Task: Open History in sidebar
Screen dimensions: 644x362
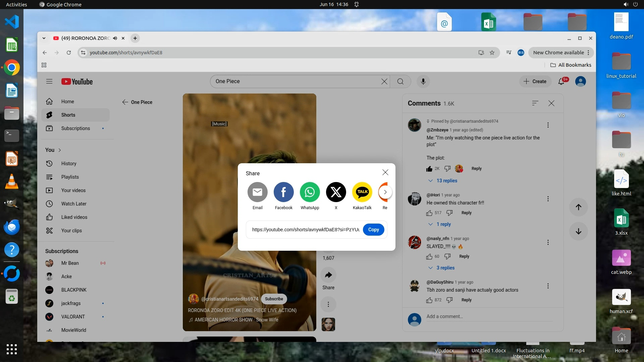Action: click(68, 164)
